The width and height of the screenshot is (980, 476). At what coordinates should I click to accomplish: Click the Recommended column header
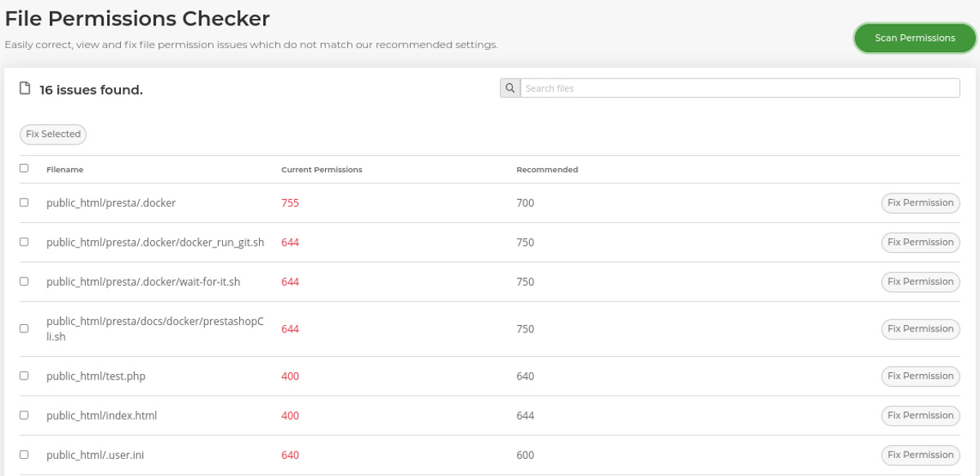pos(547,170)
